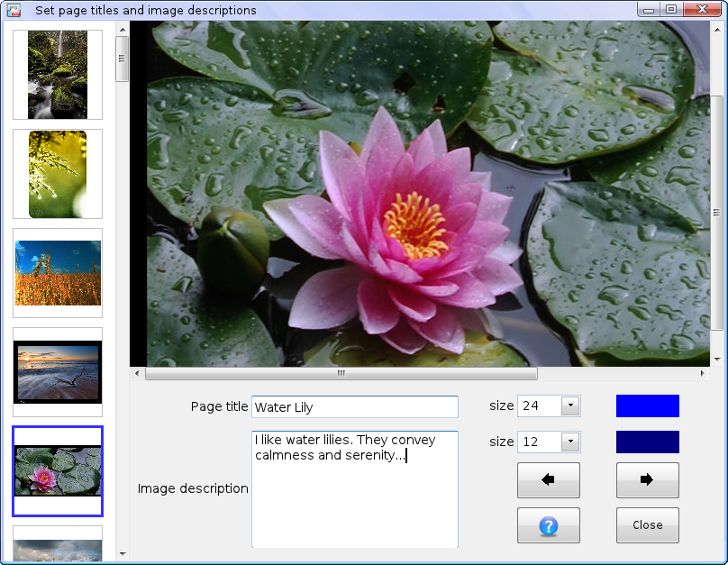Screen dimensions: 728x565
Task: Click the image preview horizontal scrollbar handle
Action: click(x=341, y=373)
